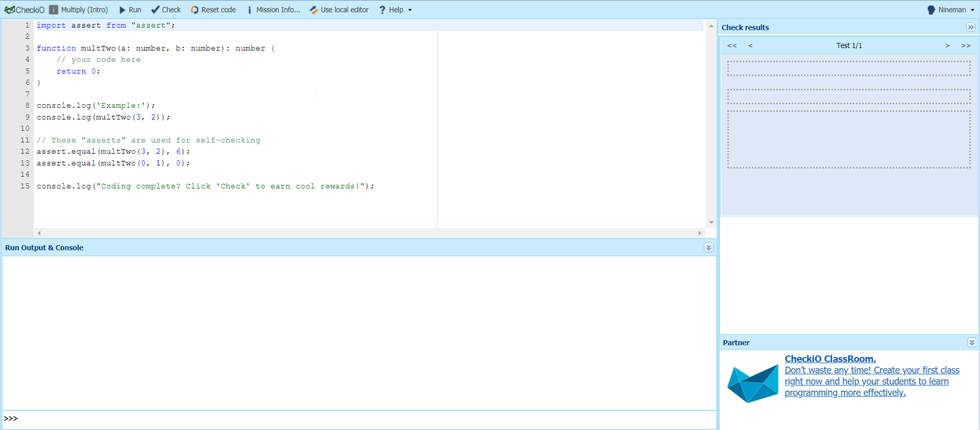Jump to the first test result
This screenshot has width=980, height=430.
732,45
